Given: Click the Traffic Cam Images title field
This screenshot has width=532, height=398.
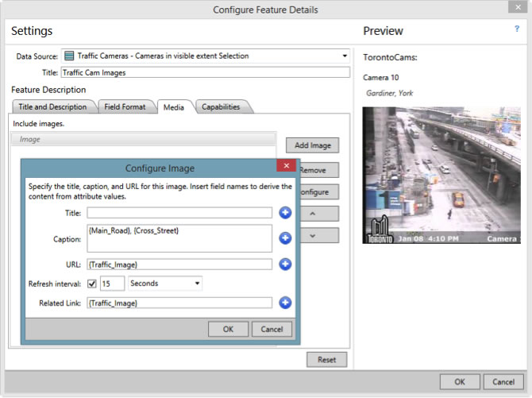Looking at the screenshot, I should (206, 72).
